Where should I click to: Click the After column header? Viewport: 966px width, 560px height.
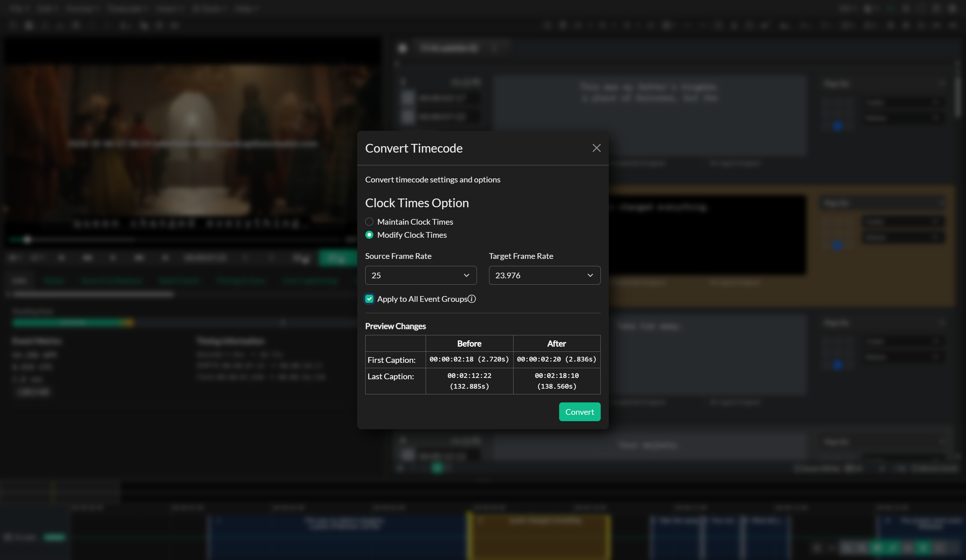click(x=556, y=343)
